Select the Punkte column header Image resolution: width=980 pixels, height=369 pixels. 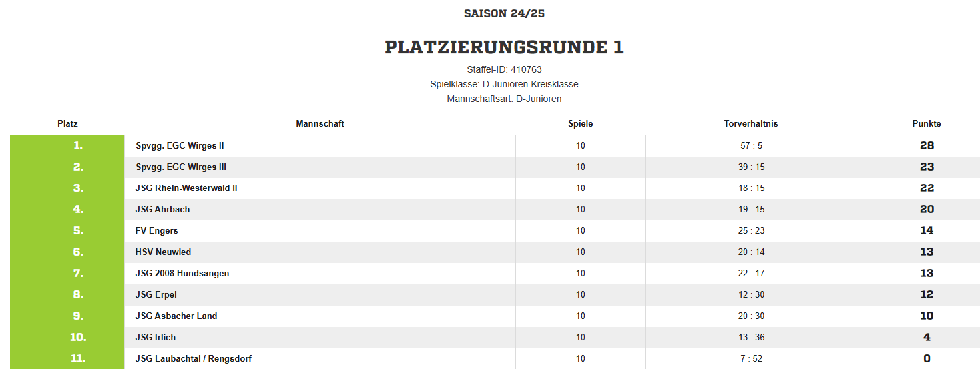(927, 124)
